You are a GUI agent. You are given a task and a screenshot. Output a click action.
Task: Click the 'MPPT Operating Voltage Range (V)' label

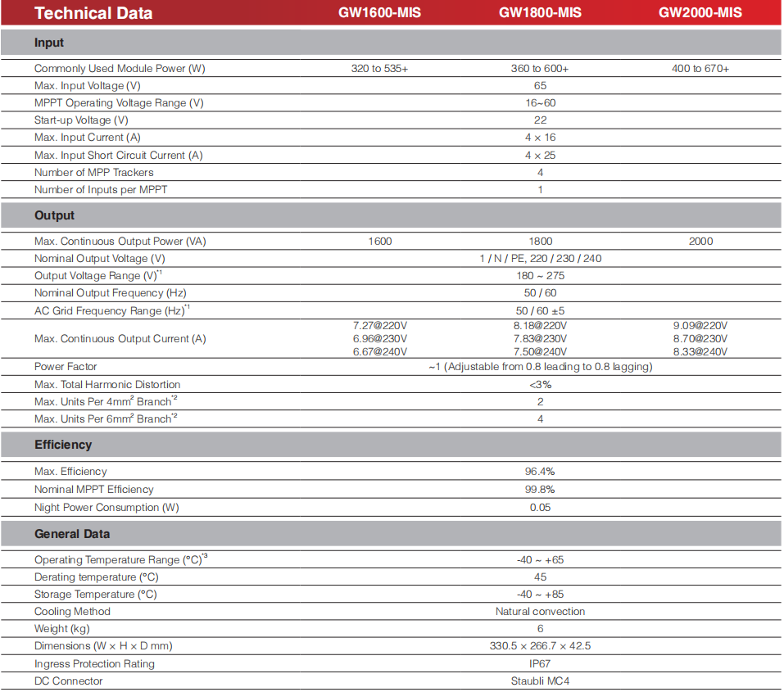coord(119,103)
